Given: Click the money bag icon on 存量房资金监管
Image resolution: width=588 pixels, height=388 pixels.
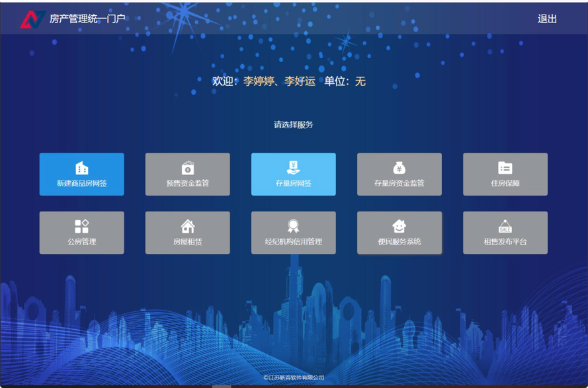Looking at the screenshot, I should coord(399,168).
